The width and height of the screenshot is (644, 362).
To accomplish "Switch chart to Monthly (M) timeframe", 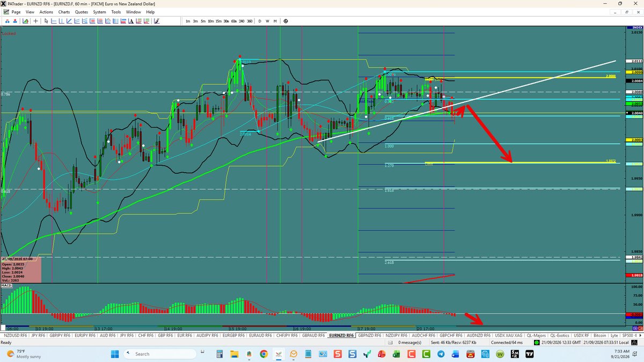I will point(275,21).
